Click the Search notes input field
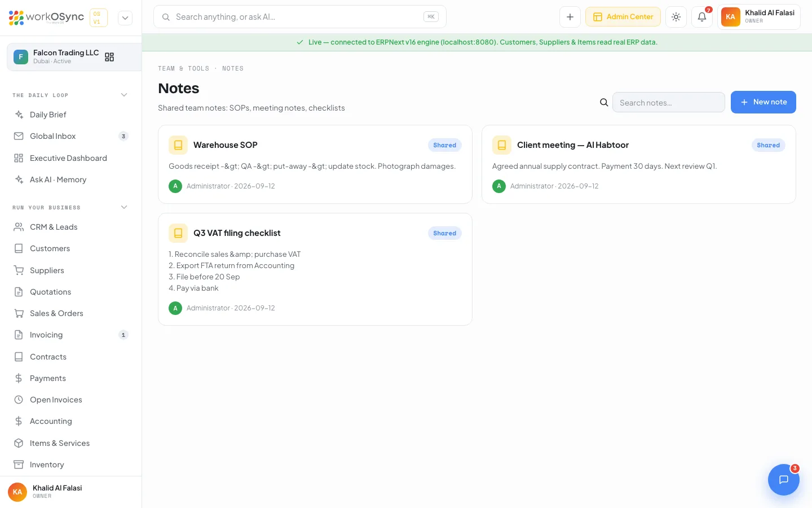 point(669,102)
